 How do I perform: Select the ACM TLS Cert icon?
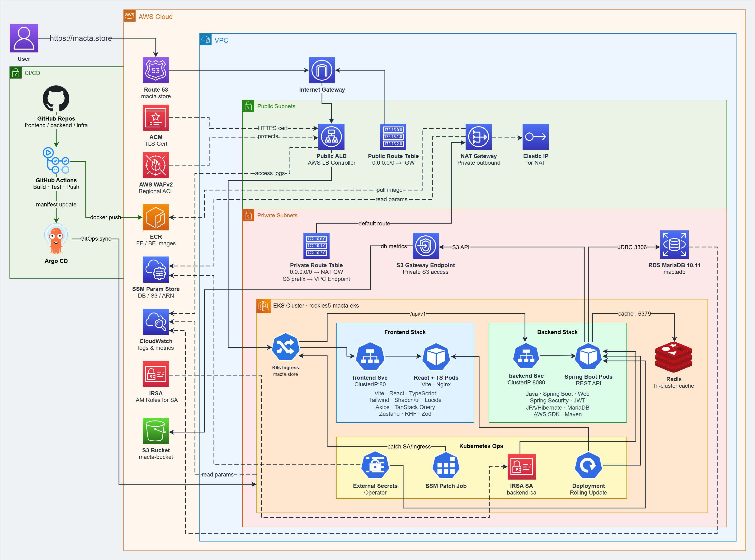click(x=156, y=118)
